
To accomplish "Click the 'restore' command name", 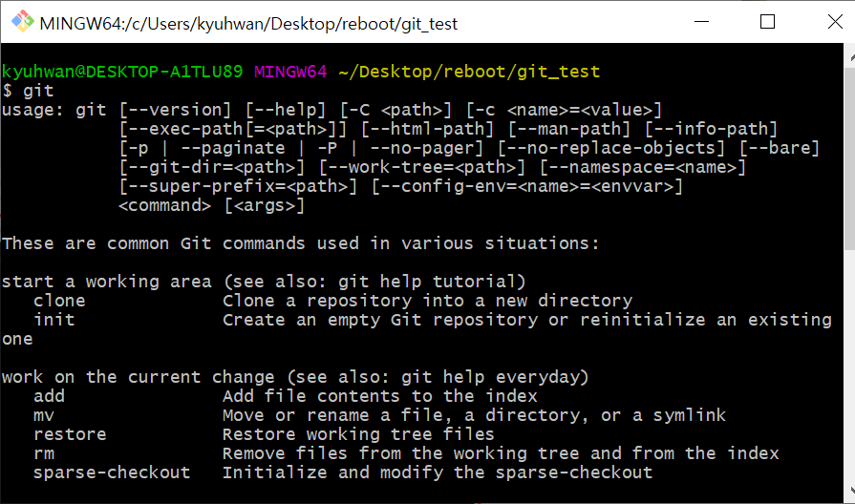I will point(70,434).
